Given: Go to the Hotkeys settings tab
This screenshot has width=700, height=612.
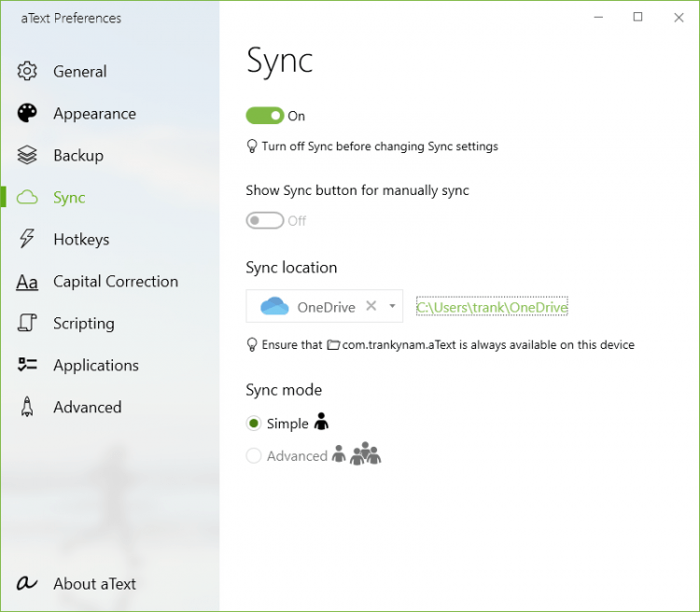Looking at the screenshot, I should click(81, 240).
